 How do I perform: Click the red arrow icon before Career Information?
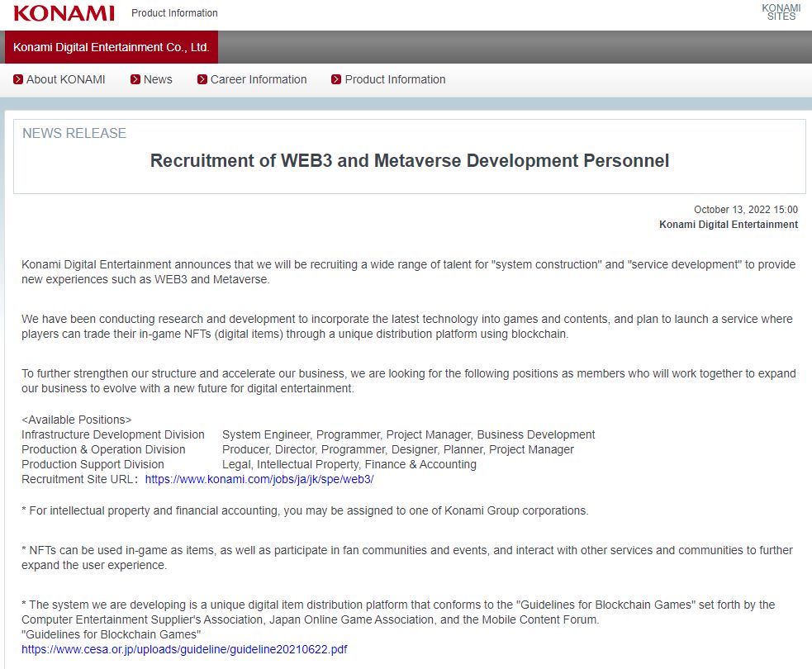(202, 79)
